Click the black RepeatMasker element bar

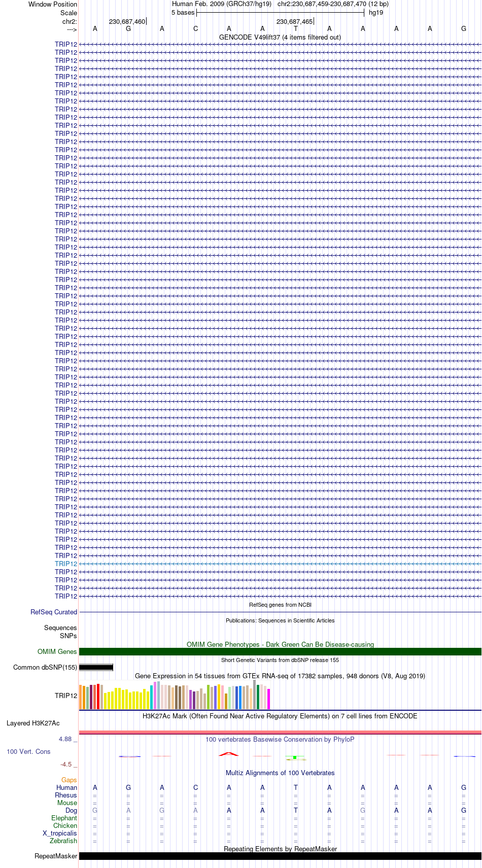tap(280, 856)
